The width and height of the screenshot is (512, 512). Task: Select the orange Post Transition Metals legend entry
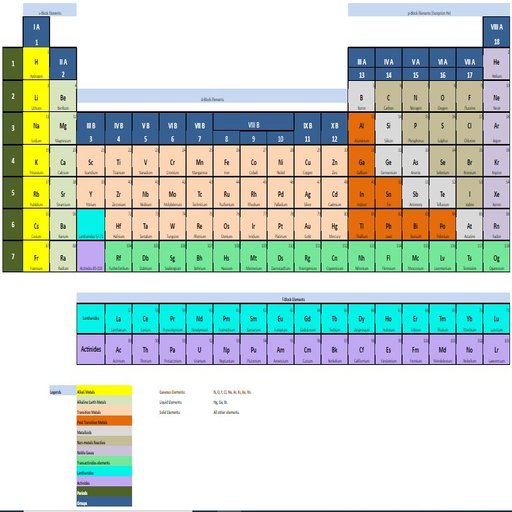point(104,421)
